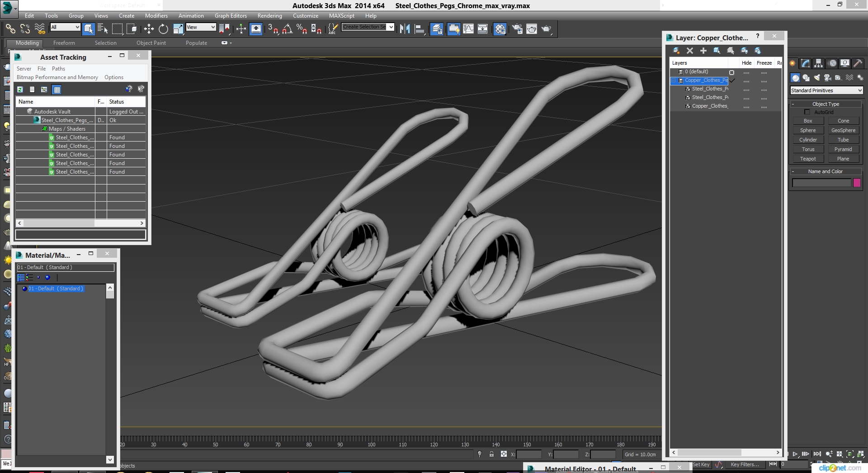The height and width of the screenshot is (473, 868).
Task: Click the Unlink Selection icon
Action: click(25, 29)
